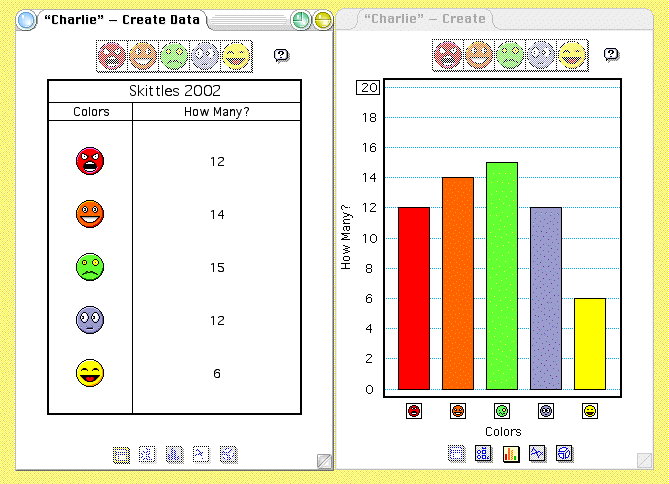Click green title bar button on Create Data window
The image size is (669, 484).
(x=301, y=20)
